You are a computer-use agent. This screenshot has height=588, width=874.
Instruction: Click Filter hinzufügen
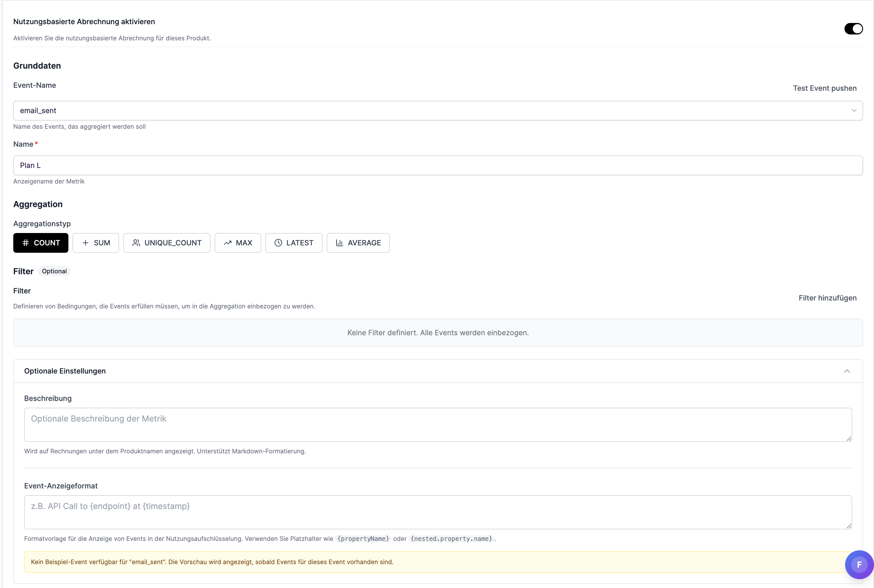click(x=827, y=298)
